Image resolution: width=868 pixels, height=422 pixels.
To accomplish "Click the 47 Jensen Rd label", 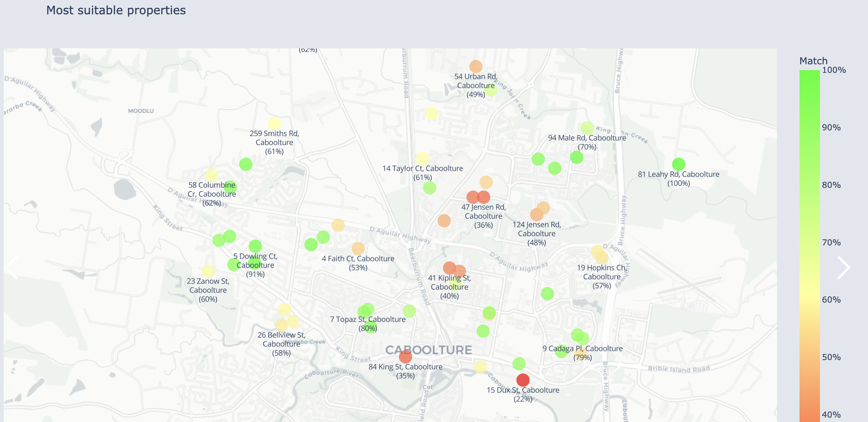I will 483,216.
